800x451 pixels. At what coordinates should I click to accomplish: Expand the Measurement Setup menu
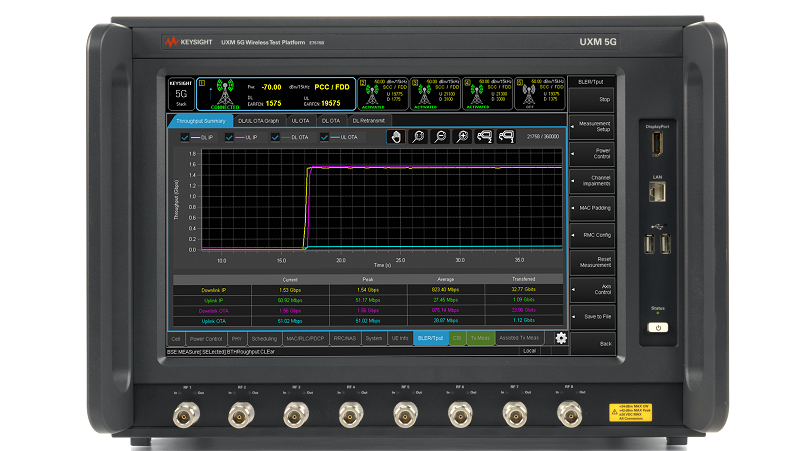coord(590,127)
